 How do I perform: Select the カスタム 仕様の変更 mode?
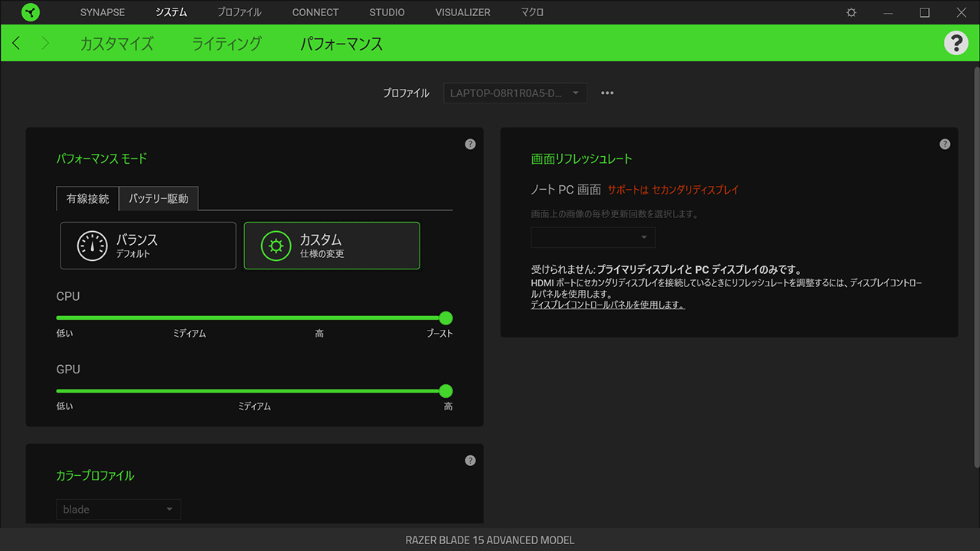332,246
